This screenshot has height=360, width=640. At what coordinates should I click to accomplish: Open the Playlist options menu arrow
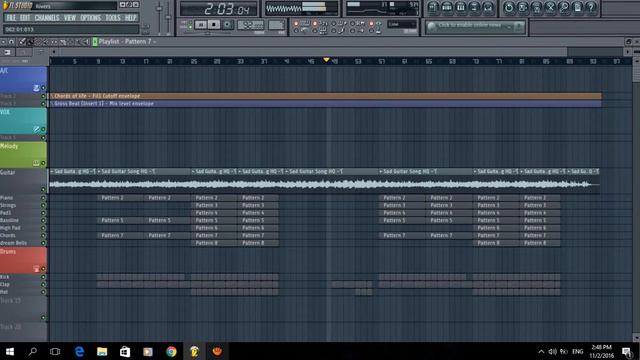[4, 42]
